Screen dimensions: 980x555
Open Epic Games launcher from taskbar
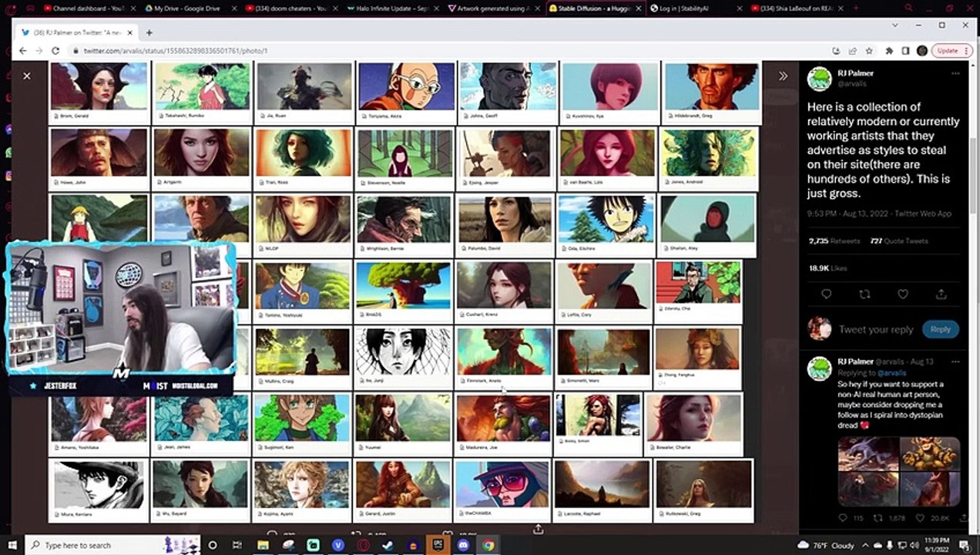(x=438, y=545)
